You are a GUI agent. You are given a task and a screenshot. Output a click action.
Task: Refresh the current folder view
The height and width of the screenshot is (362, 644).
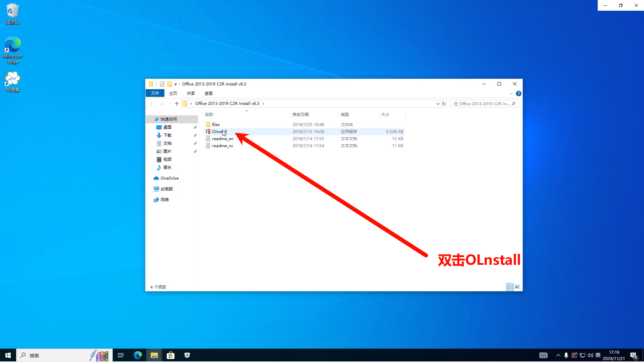444,104
